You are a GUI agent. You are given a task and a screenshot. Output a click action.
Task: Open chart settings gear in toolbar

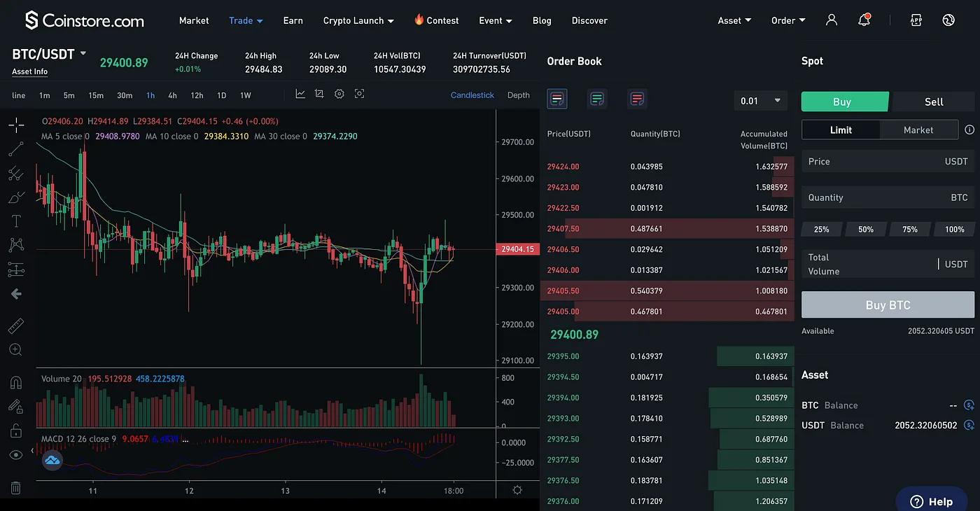(339, 94)
